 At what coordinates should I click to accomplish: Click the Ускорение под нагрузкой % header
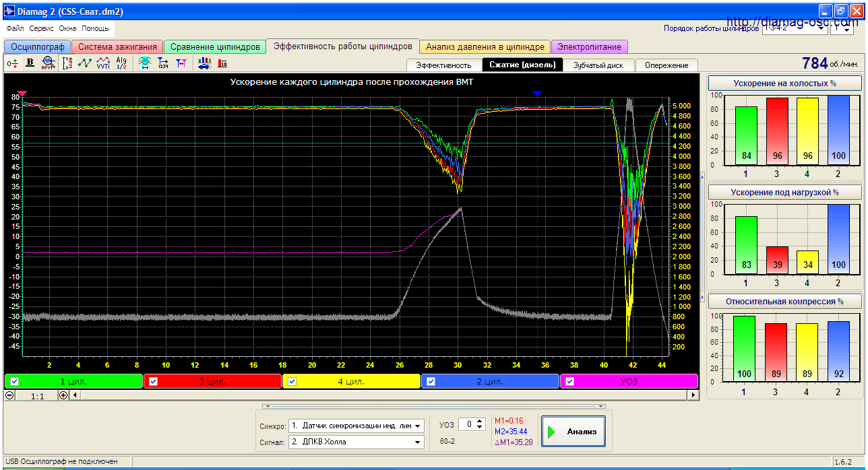tap(784, 192)
